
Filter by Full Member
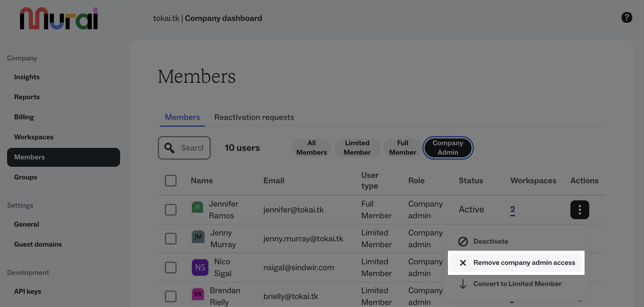403,148
